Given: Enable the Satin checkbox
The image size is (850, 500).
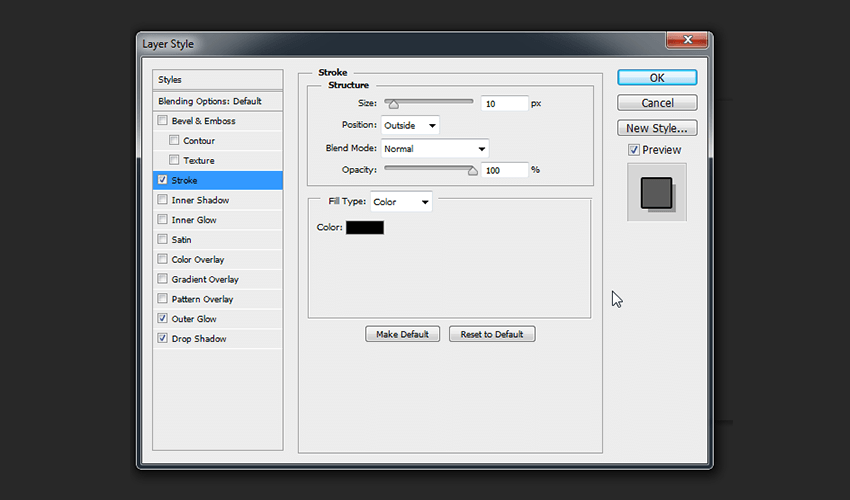Looking at the screenshot, I should coord(162,239).
